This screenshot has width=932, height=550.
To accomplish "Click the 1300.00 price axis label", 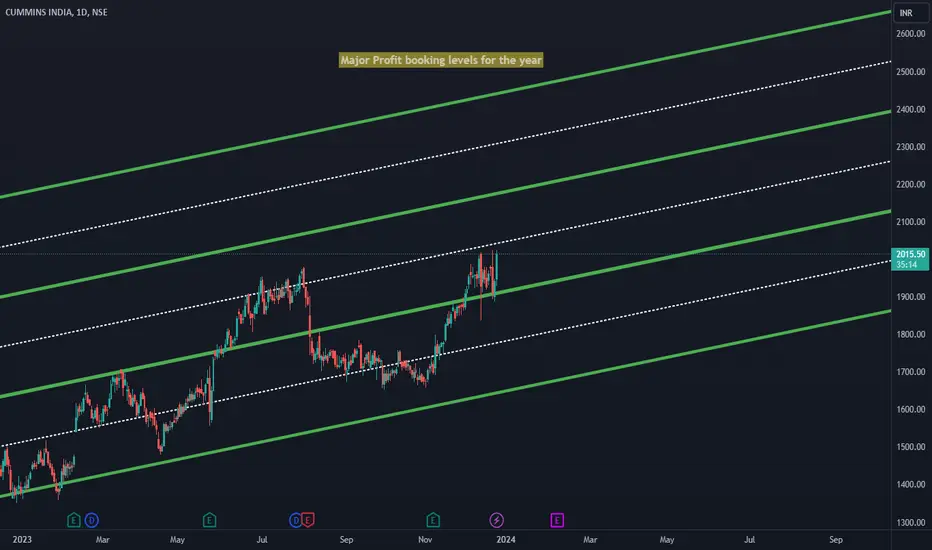I will [x=911, y=523].
